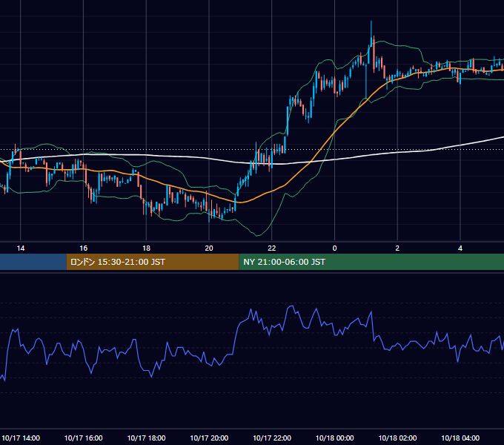The width and height of the screenshot is (504, 445).
Task: Click the 18 hour label on price chart
Action: 146,248
